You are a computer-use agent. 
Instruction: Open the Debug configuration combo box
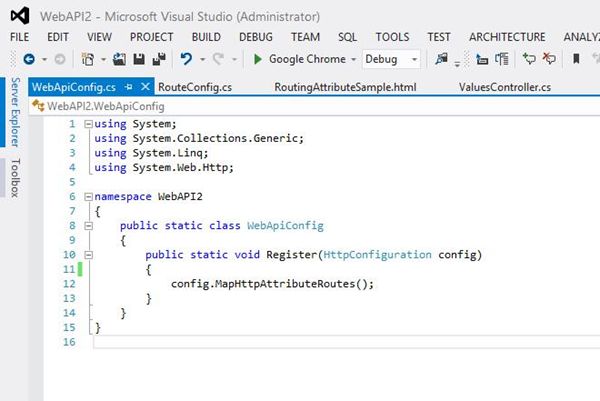pos(391,59)
